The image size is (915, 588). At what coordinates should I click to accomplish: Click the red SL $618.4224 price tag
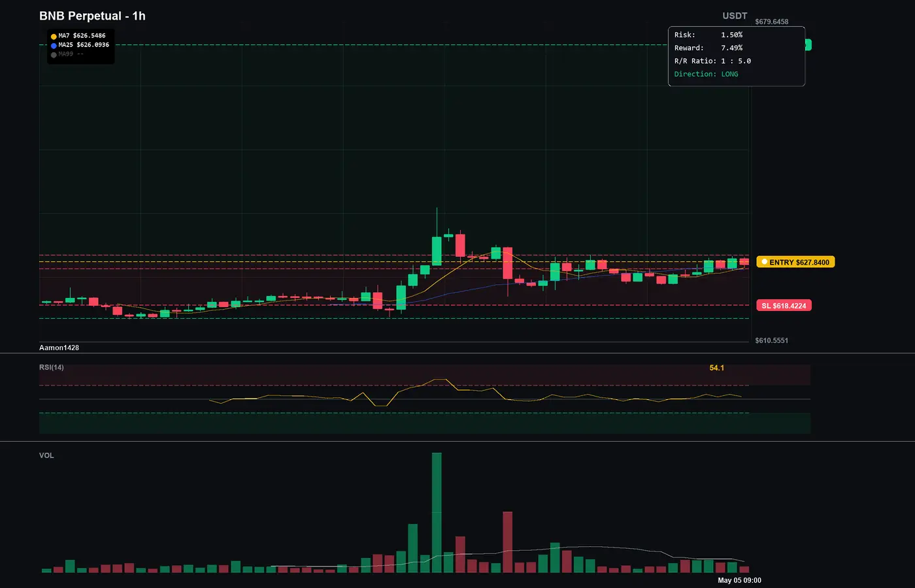point(784,306)
